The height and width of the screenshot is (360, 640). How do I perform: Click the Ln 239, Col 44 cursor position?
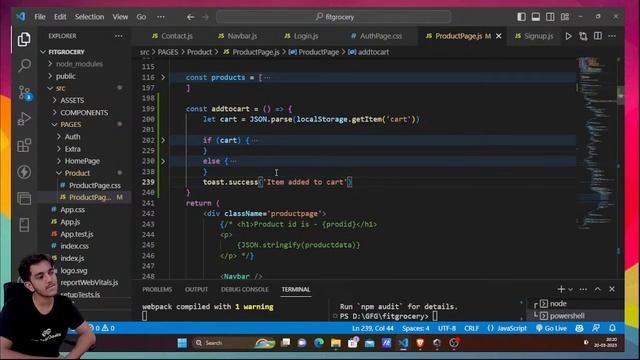(373, 328)
